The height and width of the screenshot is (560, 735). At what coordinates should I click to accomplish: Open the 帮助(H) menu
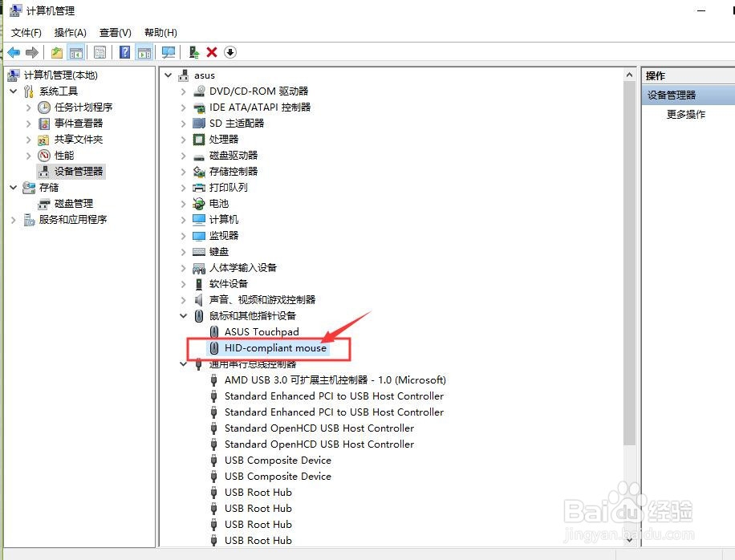point(160,32)
